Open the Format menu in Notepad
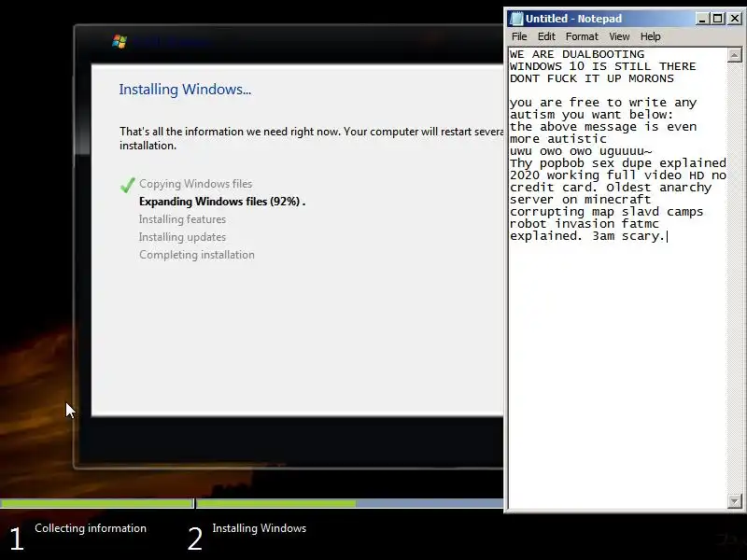The width and height of the screenshot is (747, 560). coord(582,36)
